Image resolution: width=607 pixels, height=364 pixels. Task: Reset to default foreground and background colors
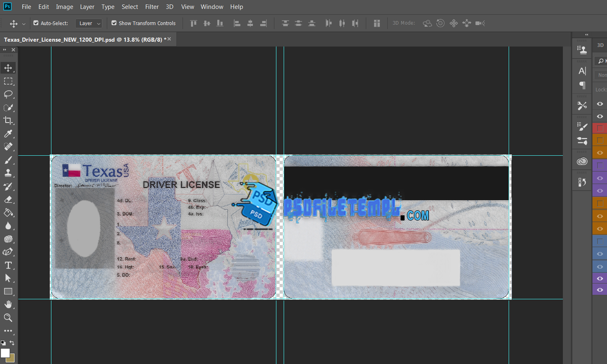click(3, 343)
